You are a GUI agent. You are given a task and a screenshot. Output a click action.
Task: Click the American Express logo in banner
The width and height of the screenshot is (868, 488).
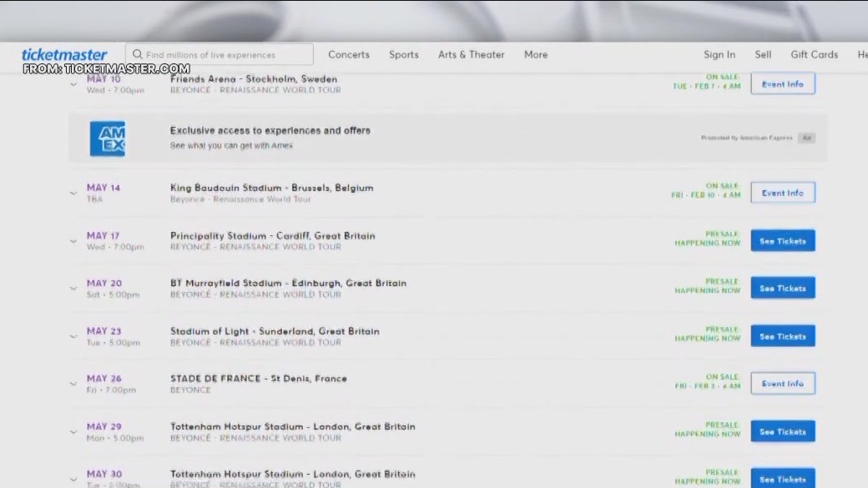tap(108, 138)
